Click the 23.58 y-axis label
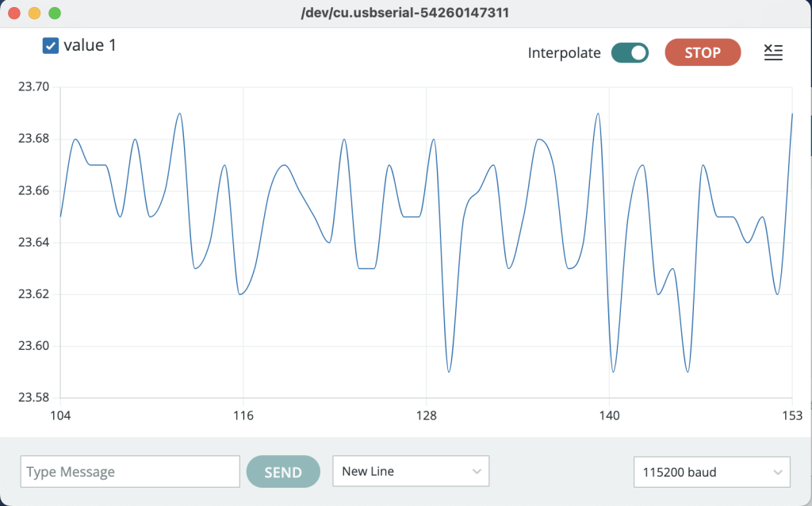The width and height of the screenshot is (812, 506). tap(33, 397)
